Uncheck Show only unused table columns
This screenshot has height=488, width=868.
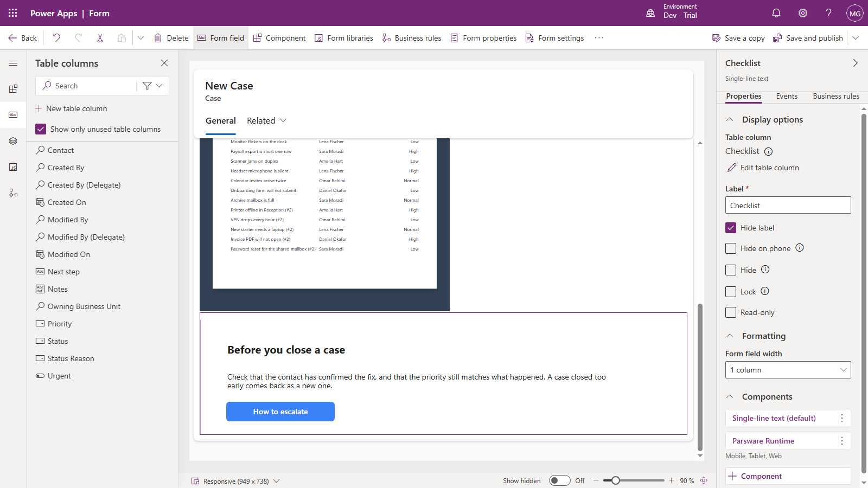point(41,129)
